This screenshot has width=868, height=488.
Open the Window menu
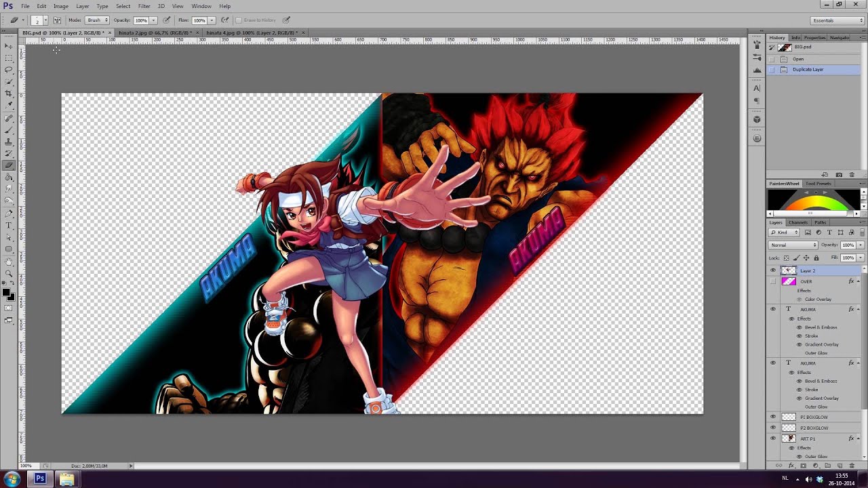click(x=201, y=6)
